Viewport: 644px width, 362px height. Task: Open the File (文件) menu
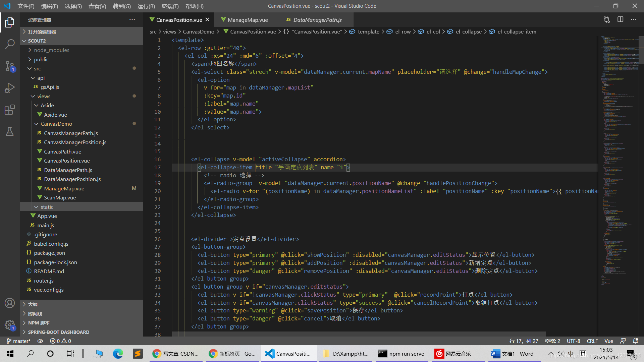26,6
